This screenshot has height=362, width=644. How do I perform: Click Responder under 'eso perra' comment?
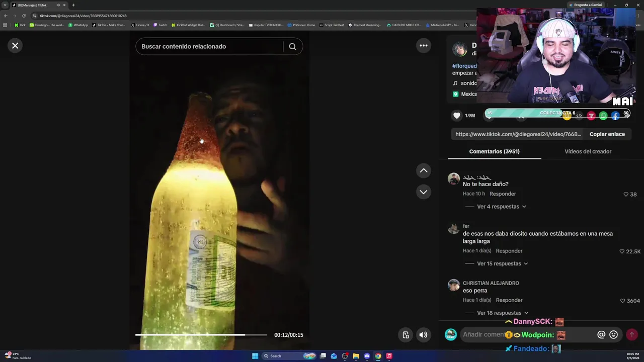point(509,300)
